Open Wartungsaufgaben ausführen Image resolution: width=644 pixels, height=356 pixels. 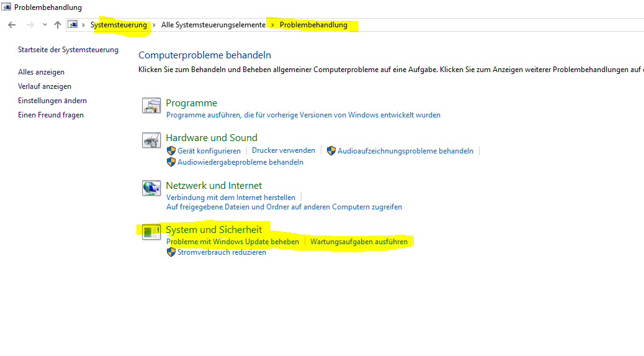coord(359,242)
